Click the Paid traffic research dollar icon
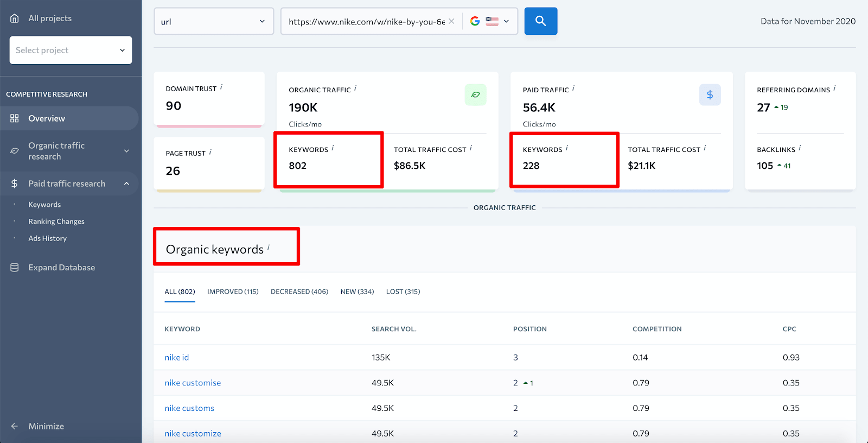This screenshot has height=443, width=868. [15, 183]
